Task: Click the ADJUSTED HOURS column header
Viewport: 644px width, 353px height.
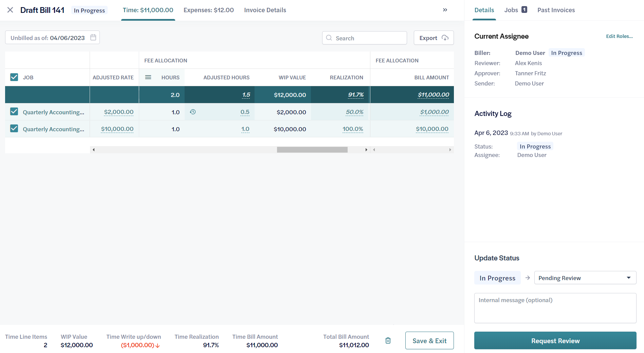Action: (x=226, y=77)
